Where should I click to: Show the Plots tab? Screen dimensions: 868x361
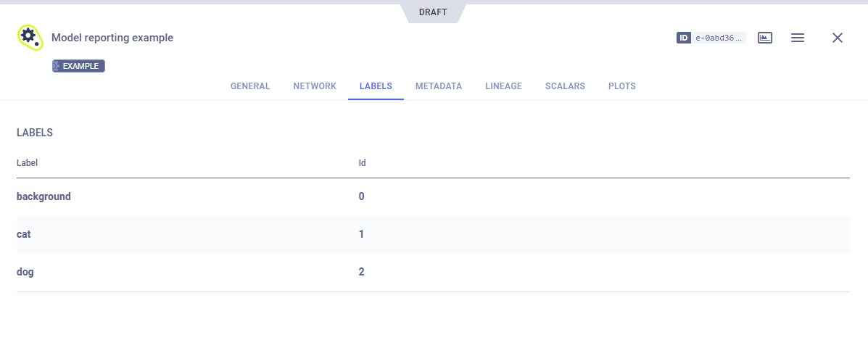(x=622, y=86)
